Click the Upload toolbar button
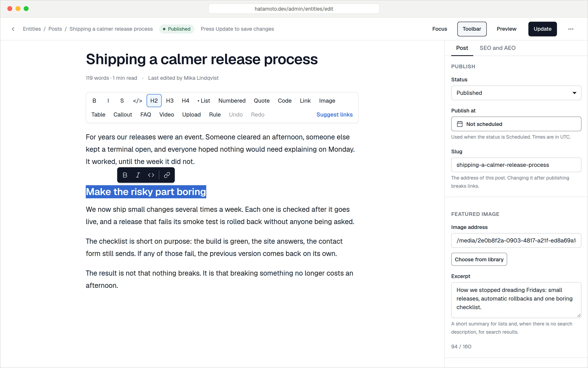Image resolution: width=588 pixels, height=368 pixels. pos(192,114)
